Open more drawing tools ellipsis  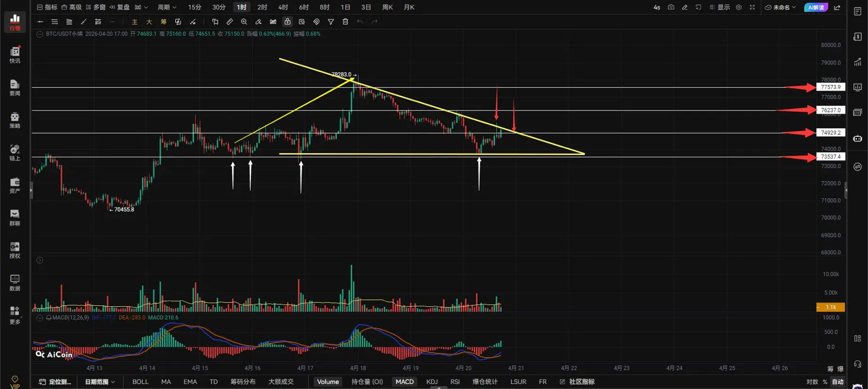(x=112, y=22)
